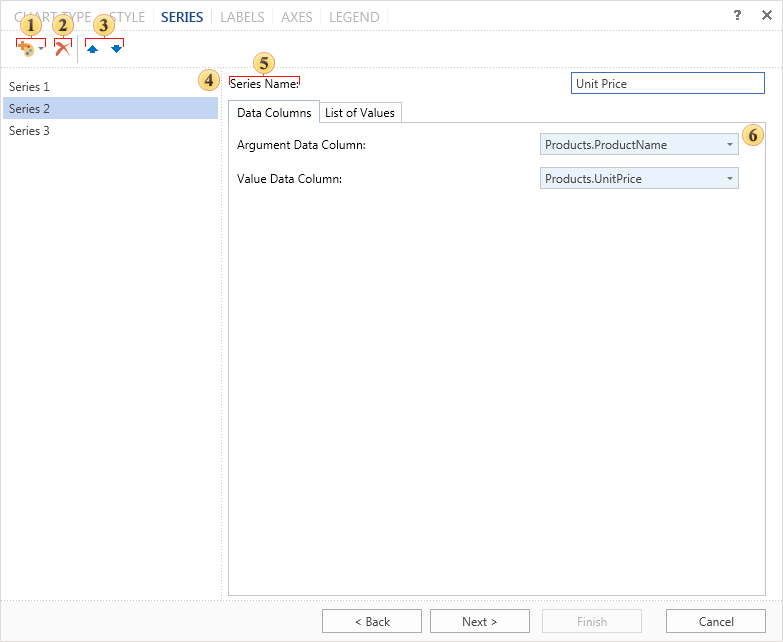Move the series up with the up arrow
Viewport: 783px width, 642px height.
click(x=93, y=48)
